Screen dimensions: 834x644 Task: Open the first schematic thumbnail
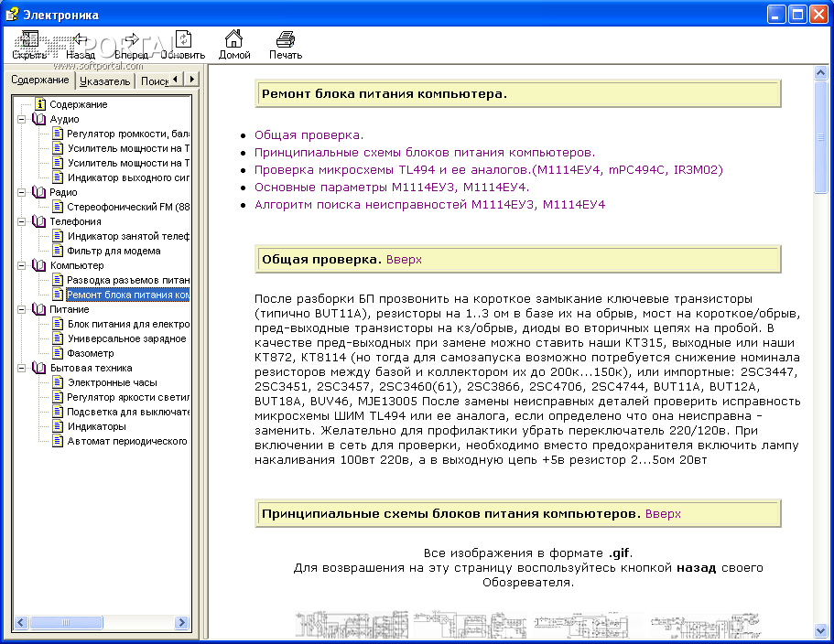tap(352, 625)
